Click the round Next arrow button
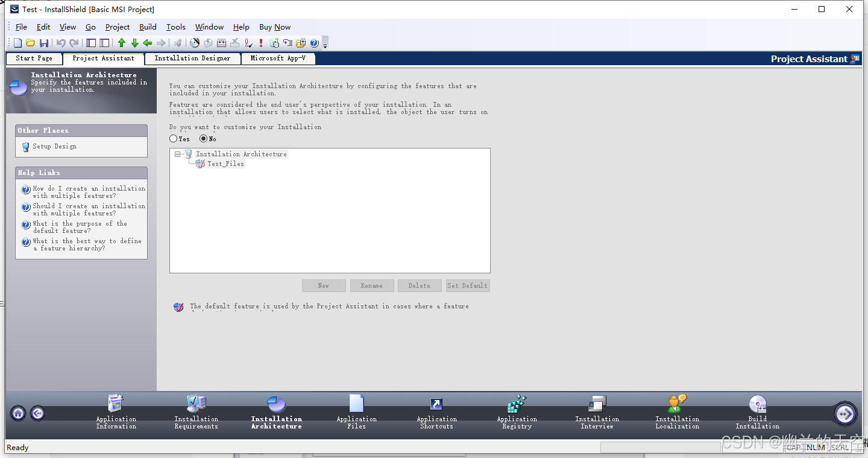 (845, 414)
